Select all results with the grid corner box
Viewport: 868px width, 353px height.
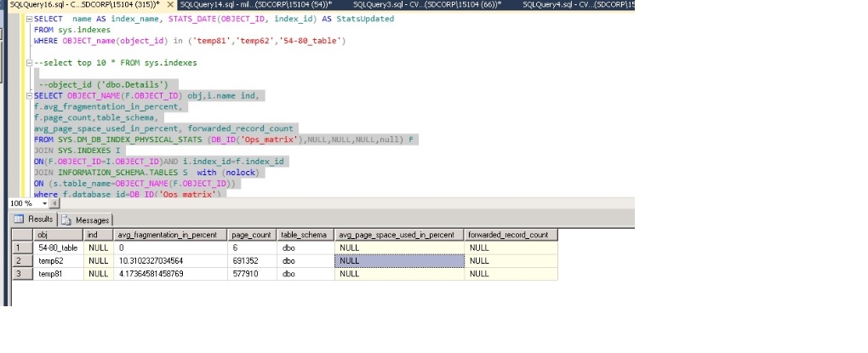(23, 235)
